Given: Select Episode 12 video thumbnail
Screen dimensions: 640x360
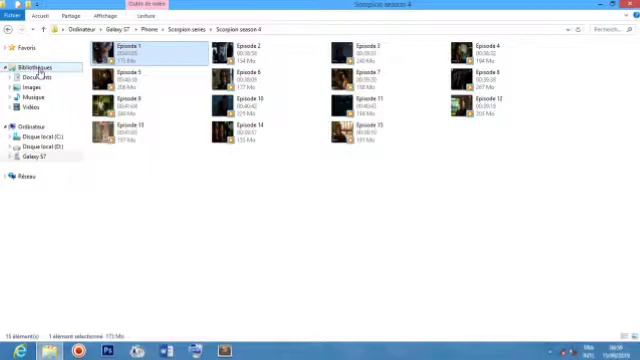Looking at the screenshot, I should pyautogui.click(x=462, y=106).
